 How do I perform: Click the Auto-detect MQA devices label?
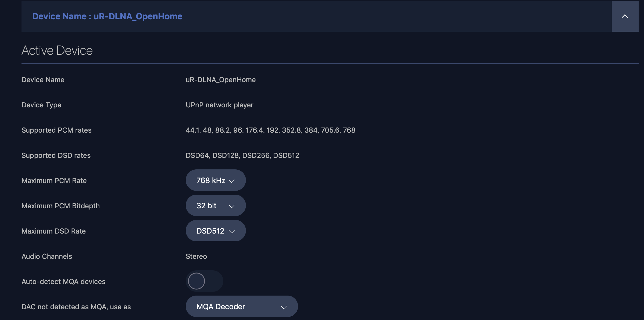pyautogui.click(x=63, y=282)
